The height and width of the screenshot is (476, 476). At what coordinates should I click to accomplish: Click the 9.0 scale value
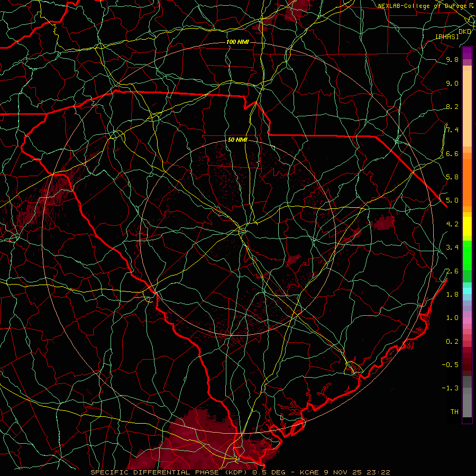tap(452, 83)
